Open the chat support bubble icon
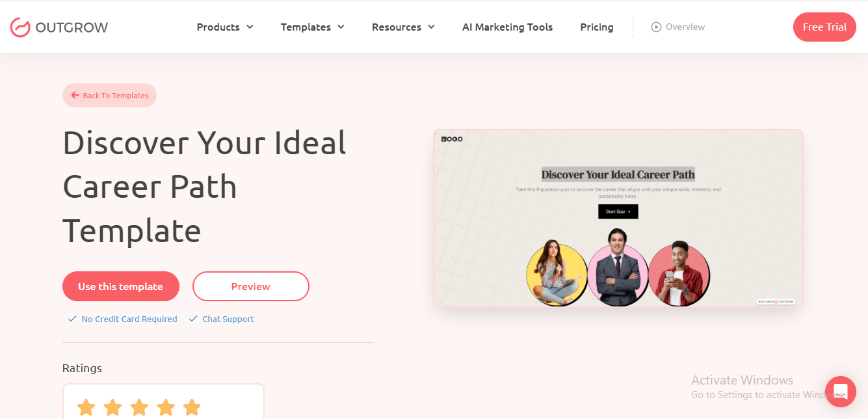 840,392
